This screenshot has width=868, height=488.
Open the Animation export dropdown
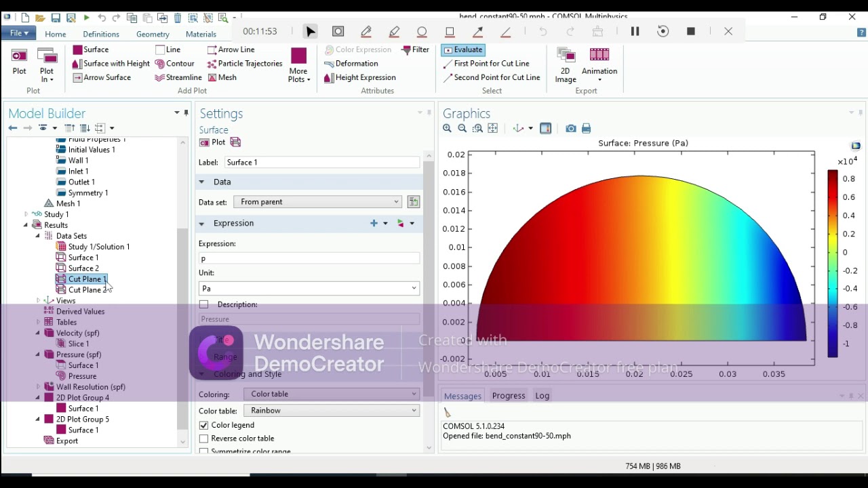tap(599, 65)
